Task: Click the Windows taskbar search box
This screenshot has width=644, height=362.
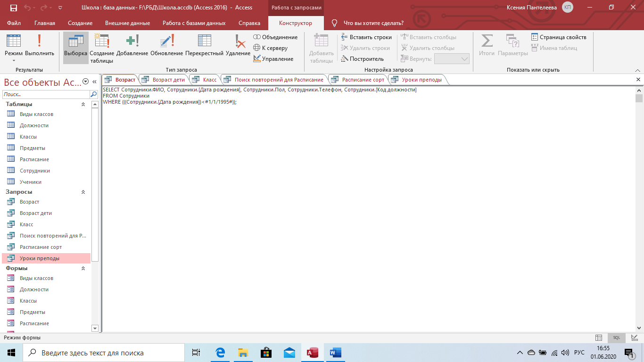Action: pyautogui.click(x=104, y=353)
